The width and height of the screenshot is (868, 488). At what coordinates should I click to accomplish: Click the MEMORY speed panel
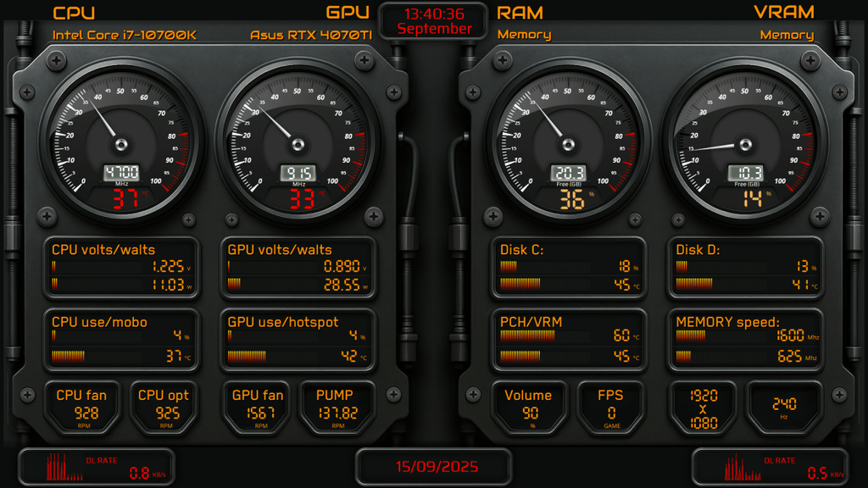746,340
